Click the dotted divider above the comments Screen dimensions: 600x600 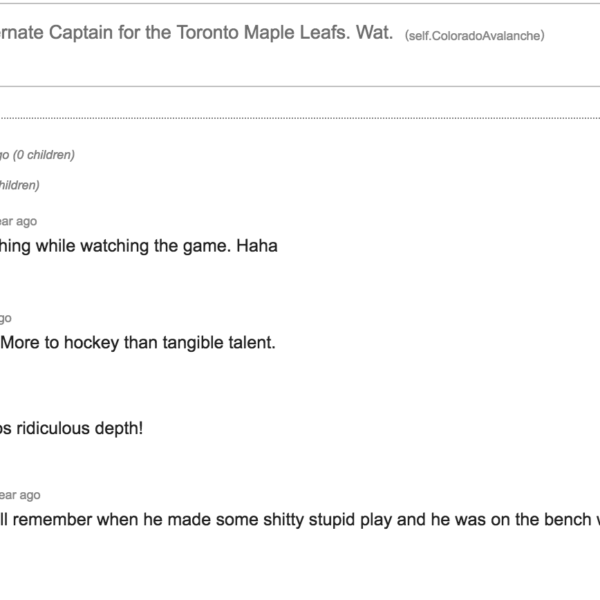tap(300, 118)
